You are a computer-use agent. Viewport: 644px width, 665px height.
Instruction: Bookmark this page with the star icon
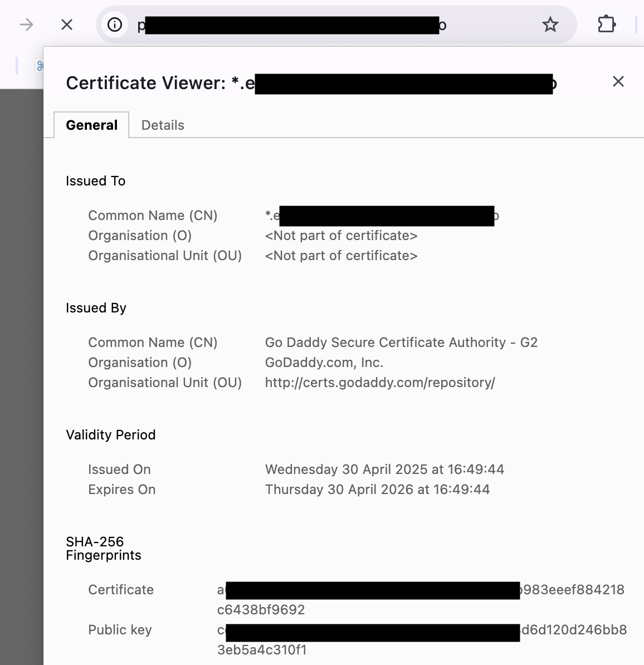tap(550, 25)
